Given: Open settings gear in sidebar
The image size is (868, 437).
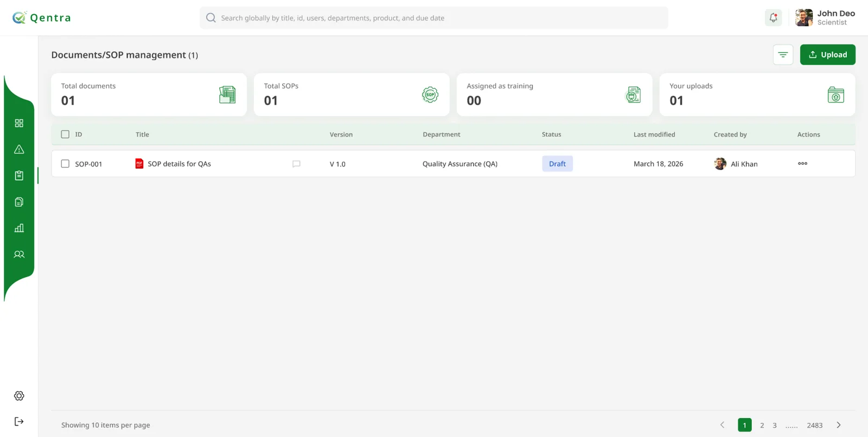Looking at the screenshot, I should tap(19, 396).
